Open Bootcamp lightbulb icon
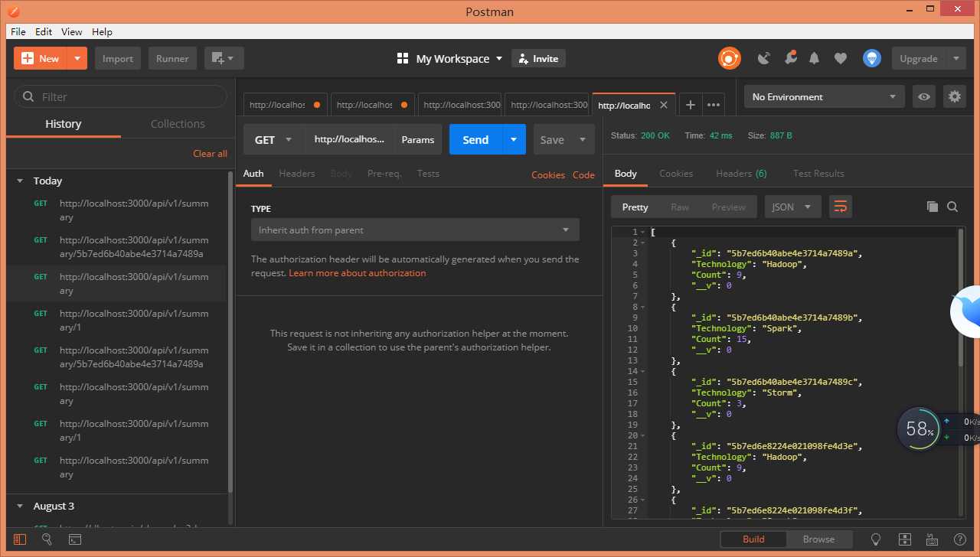This screenshot has width=980, height=557. click(877, 539)
